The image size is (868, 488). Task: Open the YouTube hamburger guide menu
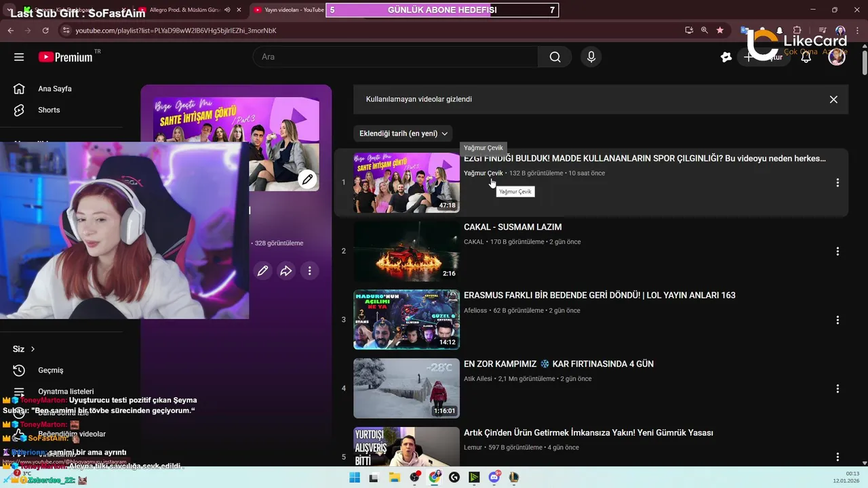coord(19,57)
